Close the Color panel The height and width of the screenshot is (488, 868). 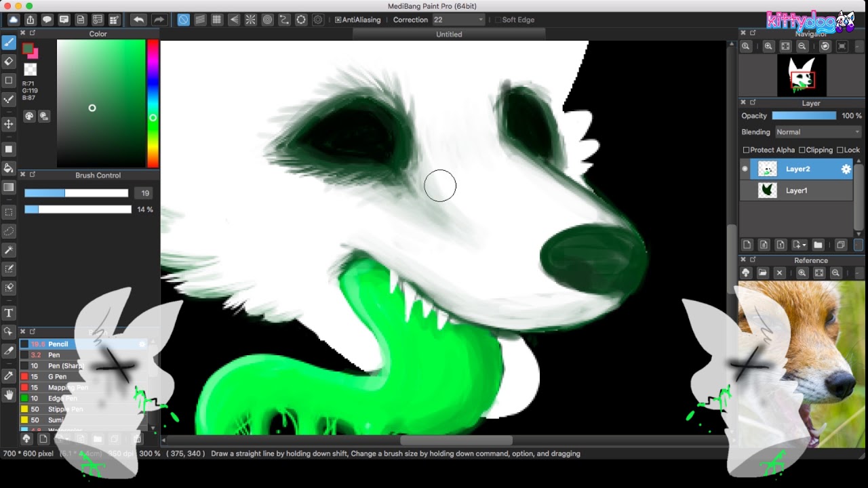[22, 33]
